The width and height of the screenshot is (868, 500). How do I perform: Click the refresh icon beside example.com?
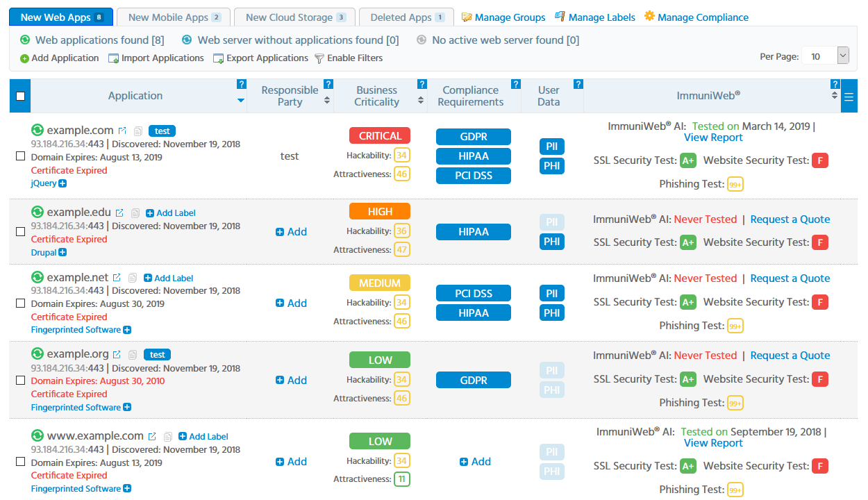pos(37,130)
